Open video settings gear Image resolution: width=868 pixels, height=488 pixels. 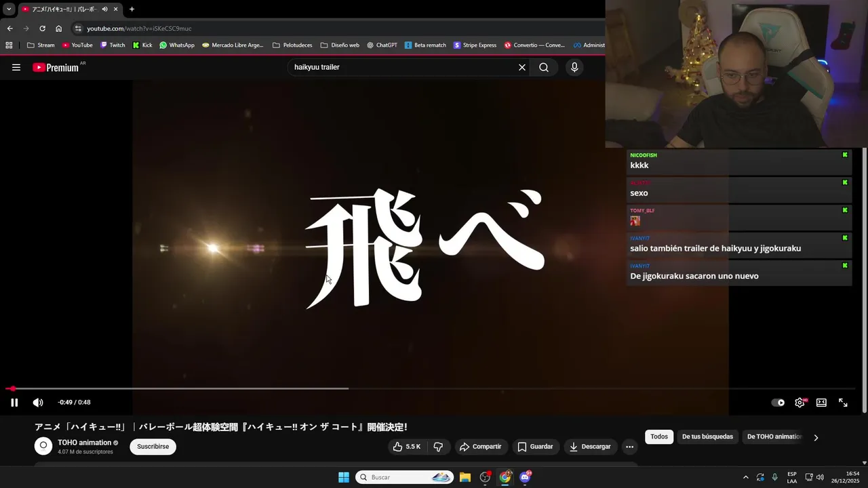(x=800, y=403)
